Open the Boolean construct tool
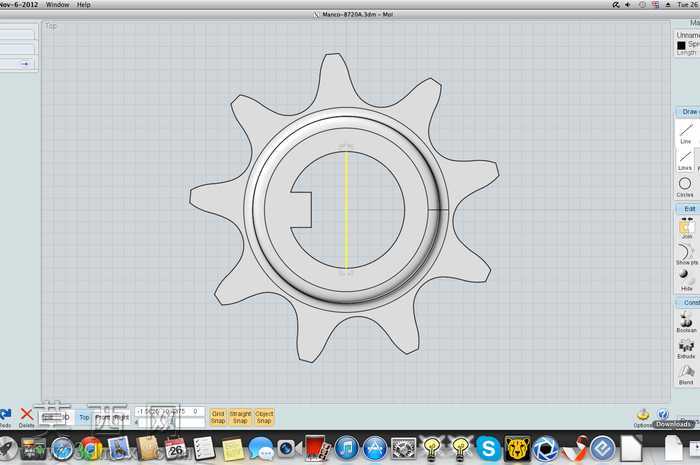The image size is (700, 465). [686, 322]
